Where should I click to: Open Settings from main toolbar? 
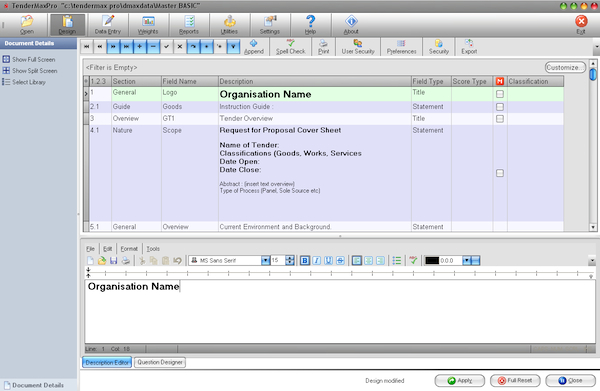[x=270, y=25]
